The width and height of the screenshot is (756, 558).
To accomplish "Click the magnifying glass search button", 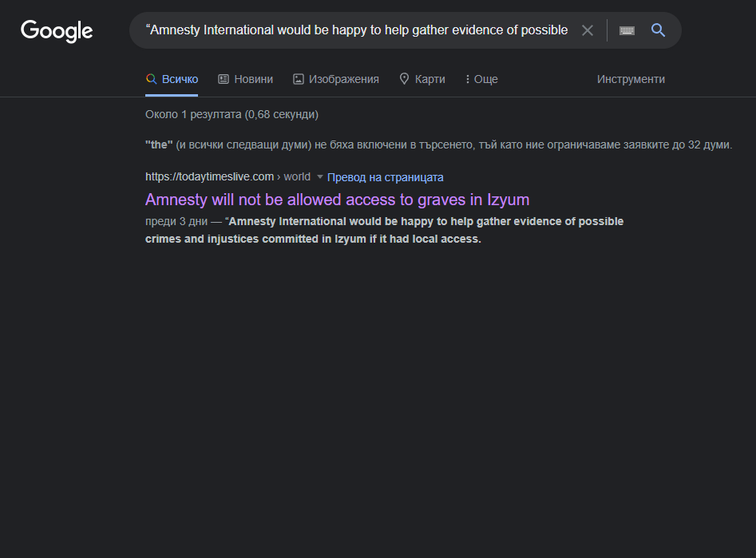I will pos(658,30).
